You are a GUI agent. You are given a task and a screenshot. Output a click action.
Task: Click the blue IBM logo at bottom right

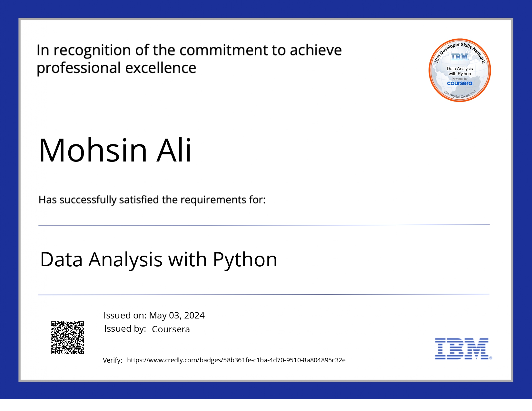click(x=461, y=349)
